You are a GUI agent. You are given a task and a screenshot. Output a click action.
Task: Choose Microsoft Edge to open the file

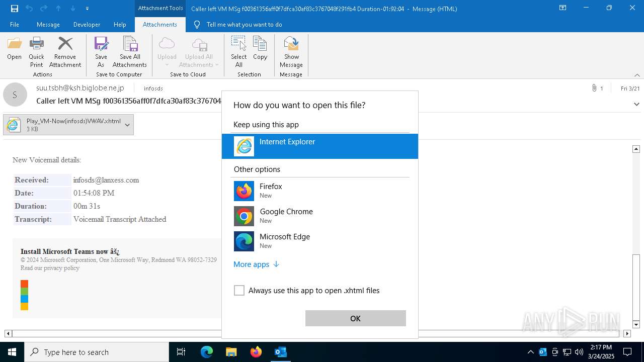click(x=320, y=241)
